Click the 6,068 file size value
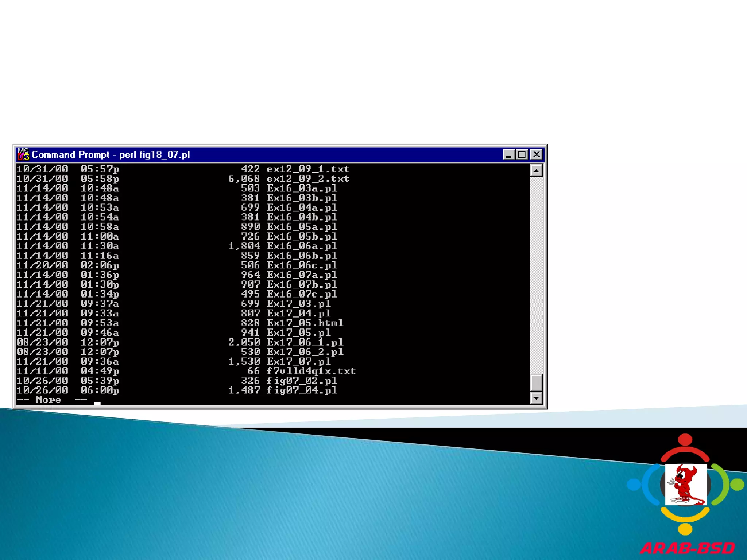This screenshot has height=560, width=747. coord(244,179)
